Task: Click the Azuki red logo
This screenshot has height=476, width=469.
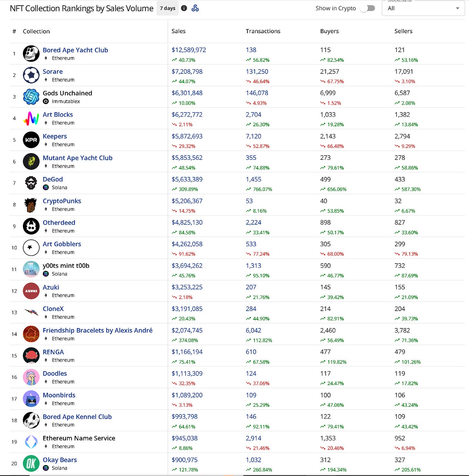Action: coord(31,291)
